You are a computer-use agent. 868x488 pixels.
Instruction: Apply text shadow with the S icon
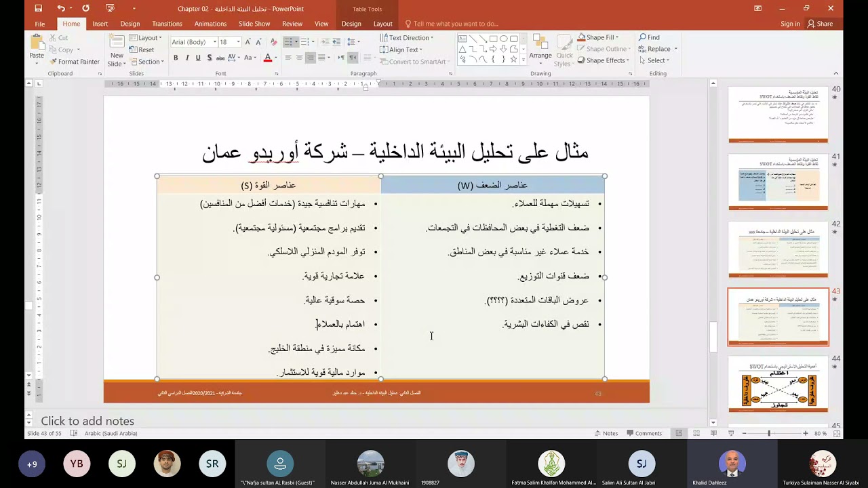tap(210, 58)
